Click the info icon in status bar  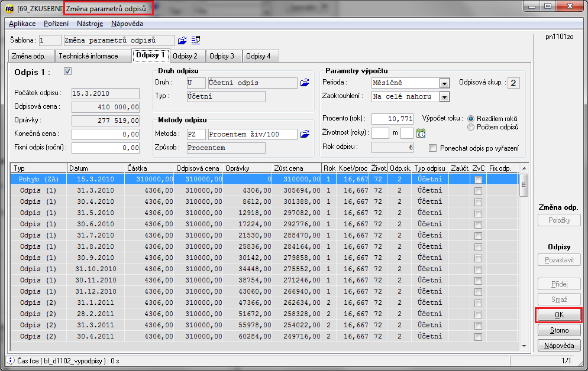pyautogui.click(x=10, y=360)
